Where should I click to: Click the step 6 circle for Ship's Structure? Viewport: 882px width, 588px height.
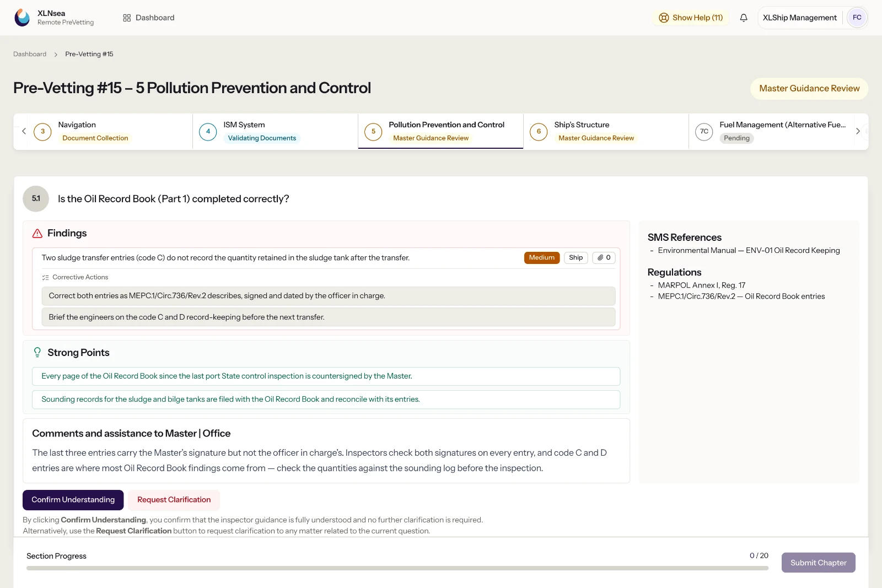[x=539, y=132]
